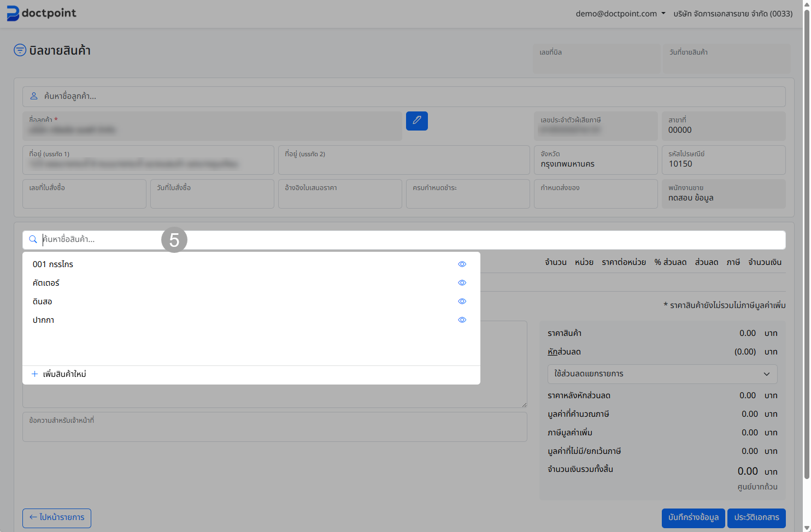This screenshot has height=532, width=811.
Task: Click the person icon in customer search
Action: coord(34,96)
